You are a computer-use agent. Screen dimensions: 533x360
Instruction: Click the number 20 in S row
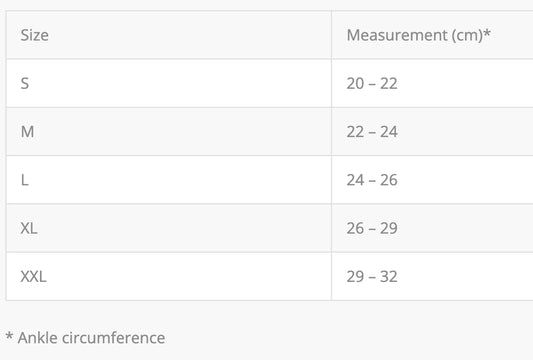(x=355, y=84)
